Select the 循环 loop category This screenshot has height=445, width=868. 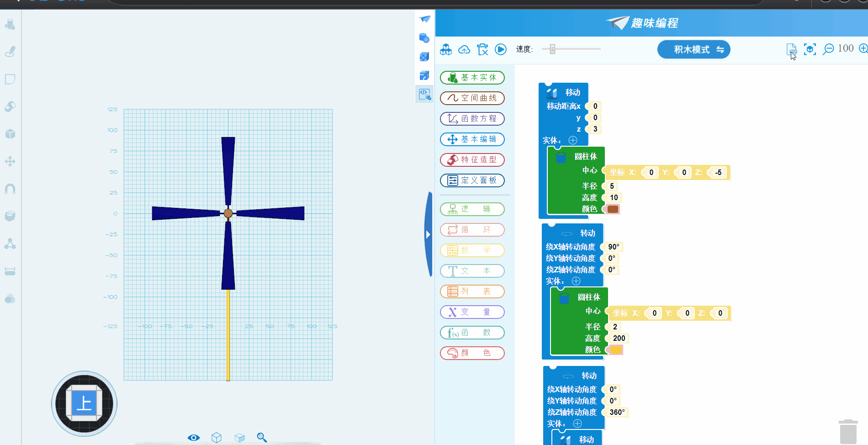point(472,230)
